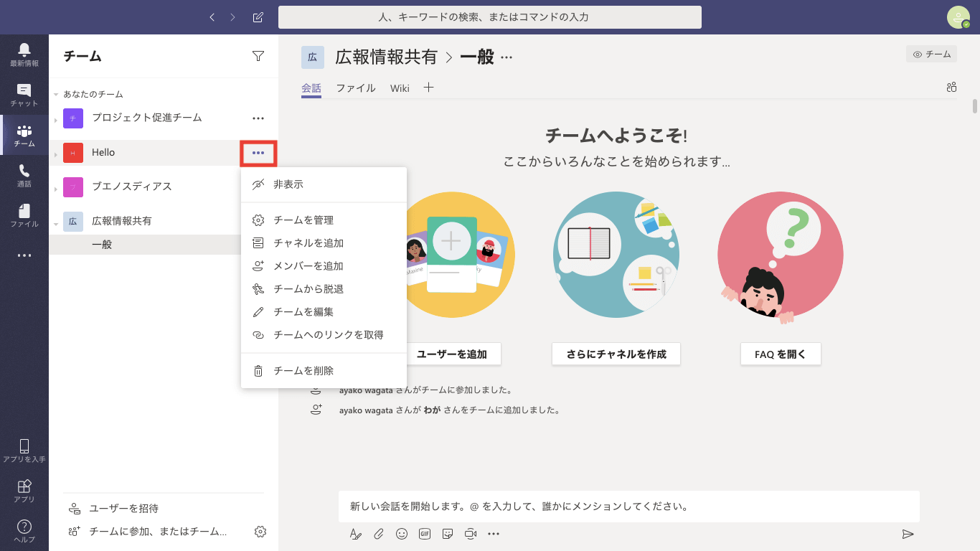The width and height of the screenshot is (980, 551).
Task: Open the Calls section in sidebar
Action: [24, 175]
